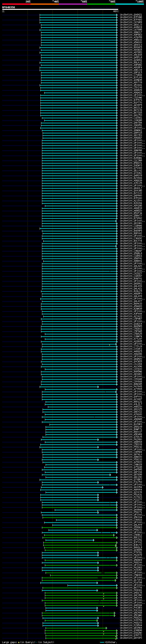Click the alignment bar of UniRef100_B0Z9R3
Image resolution: width=146 pixels, height=644 pixels.
83,424
